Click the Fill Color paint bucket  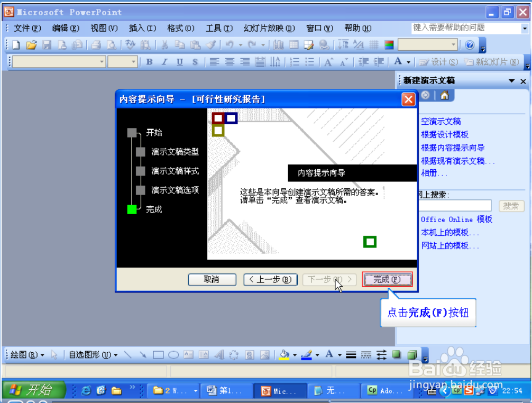pos(285,355)
